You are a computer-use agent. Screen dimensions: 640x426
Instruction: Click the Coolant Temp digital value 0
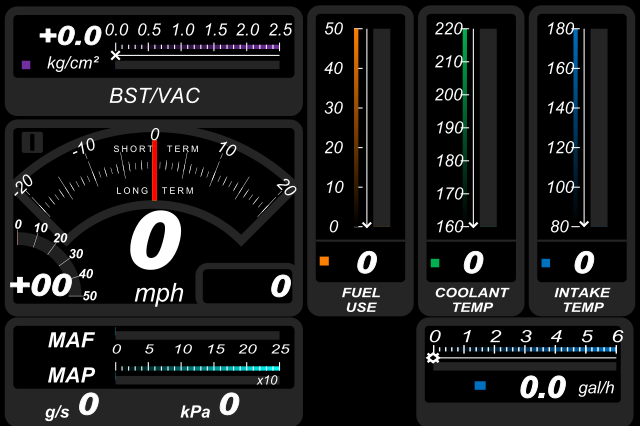pyautogui.click(x=473, y=262)
